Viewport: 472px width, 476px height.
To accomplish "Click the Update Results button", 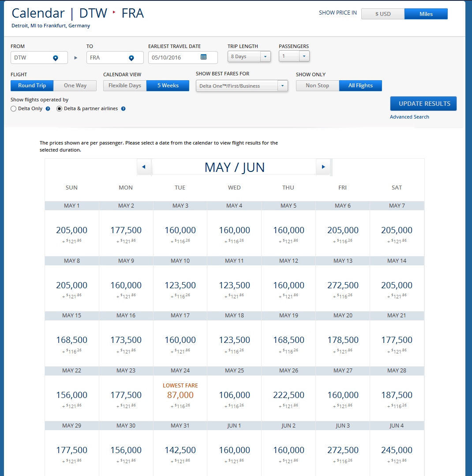I will [423, 104].
